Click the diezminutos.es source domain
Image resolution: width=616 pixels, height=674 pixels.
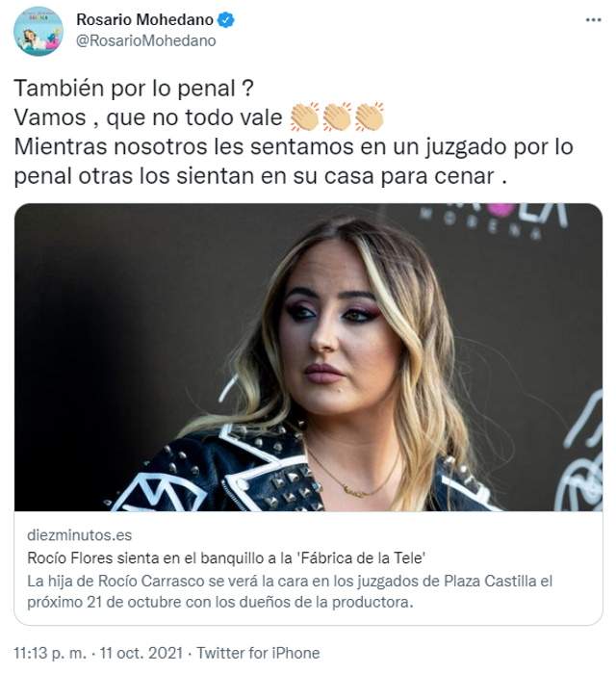(x=80, y=535)
